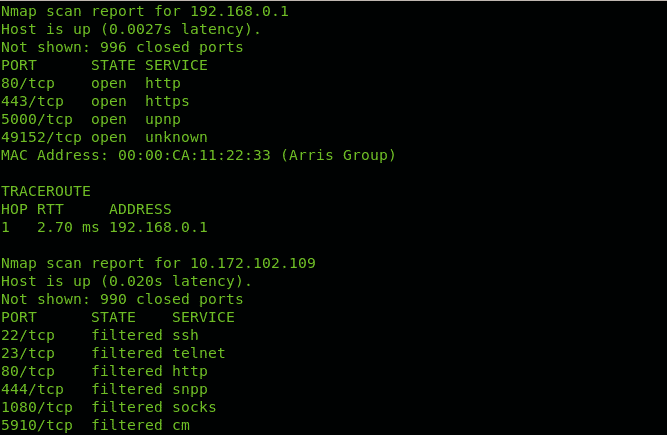667x435 pixels.
Task: Click the 2.70 ms RTT value
Action: [68, 227]
